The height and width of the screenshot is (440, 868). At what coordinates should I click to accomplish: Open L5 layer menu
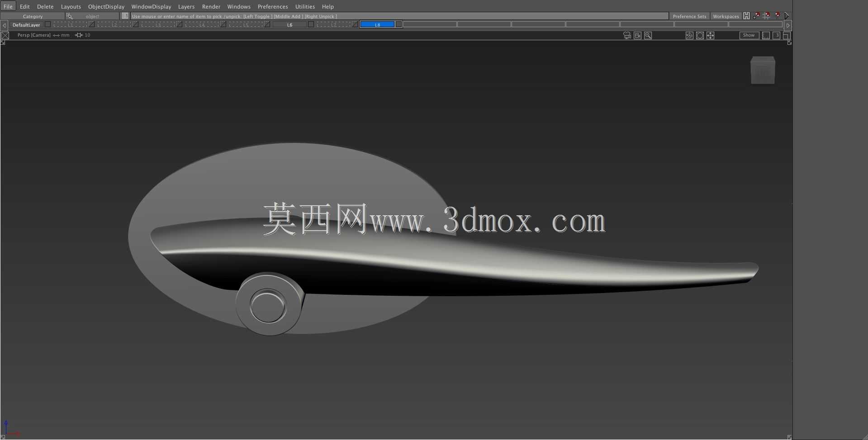(246, 25)
